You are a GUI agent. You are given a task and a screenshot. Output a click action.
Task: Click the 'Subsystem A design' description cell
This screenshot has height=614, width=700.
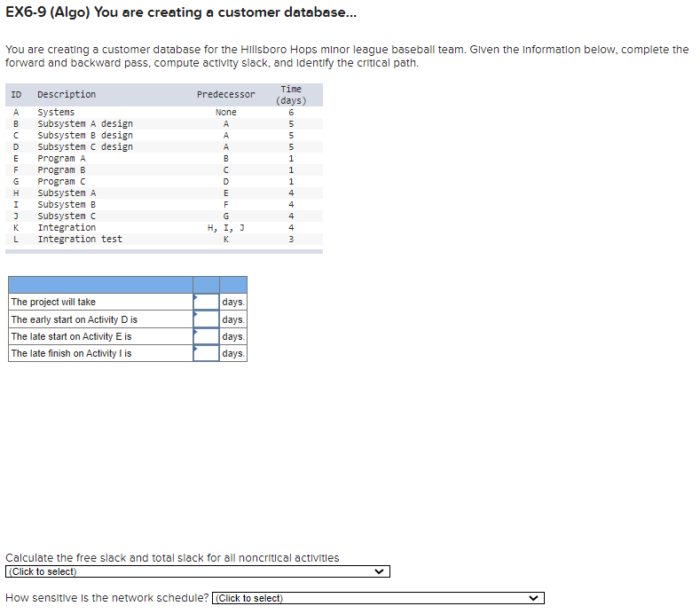coord(85,123)
